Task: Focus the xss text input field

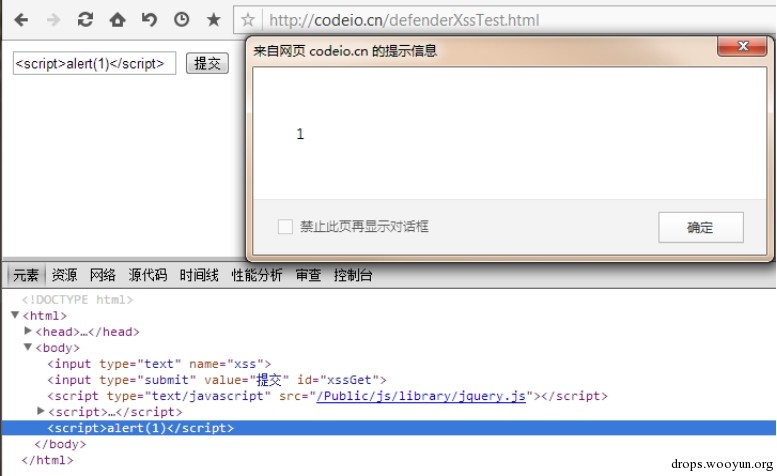Action: 94,63
